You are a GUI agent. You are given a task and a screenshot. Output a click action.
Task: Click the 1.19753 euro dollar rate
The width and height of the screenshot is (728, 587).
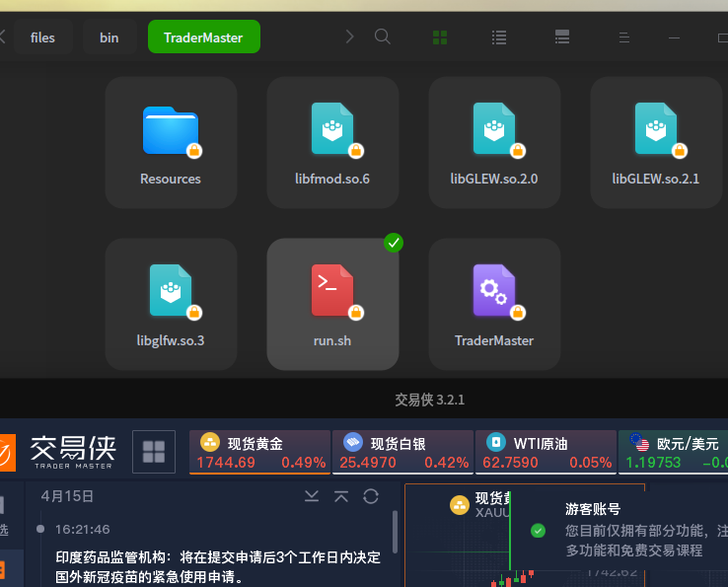coord(653,463)
